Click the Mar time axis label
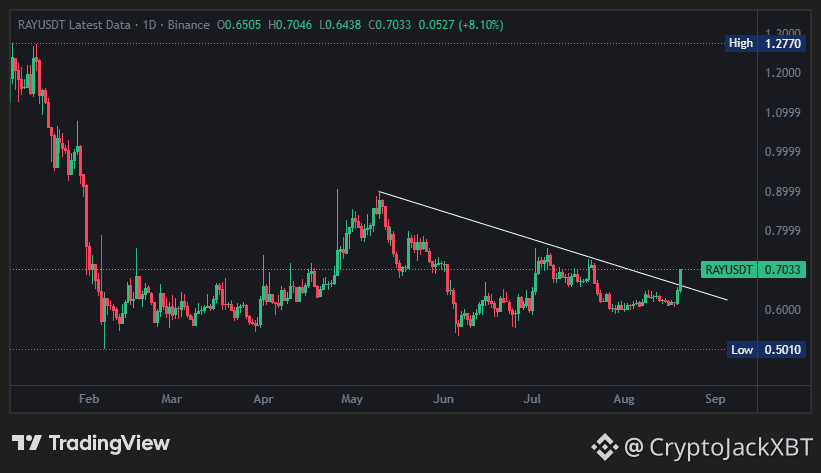The image size is (821, 473). point(172,399)
